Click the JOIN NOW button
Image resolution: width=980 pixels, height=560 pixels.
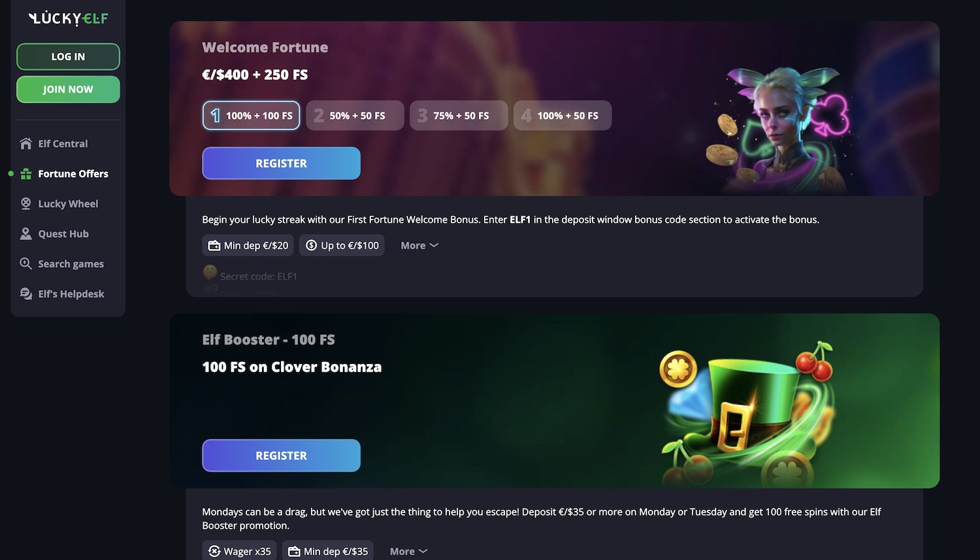pyautogui.click(x=68, y=89)
